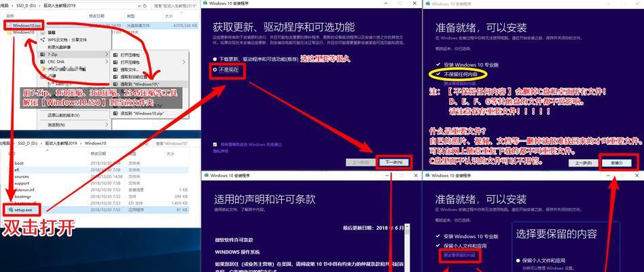Select the sources folder
This screenshot has height=272, width=644.
(x=21, y=176)
